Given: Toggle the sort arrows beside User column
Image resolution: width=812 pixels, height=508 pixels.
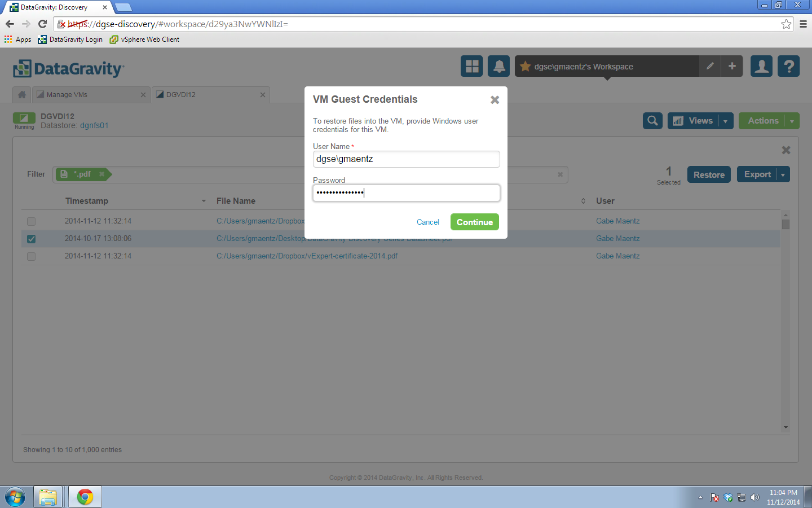Looking at the screenshot, I should click(x=583, y=201).
